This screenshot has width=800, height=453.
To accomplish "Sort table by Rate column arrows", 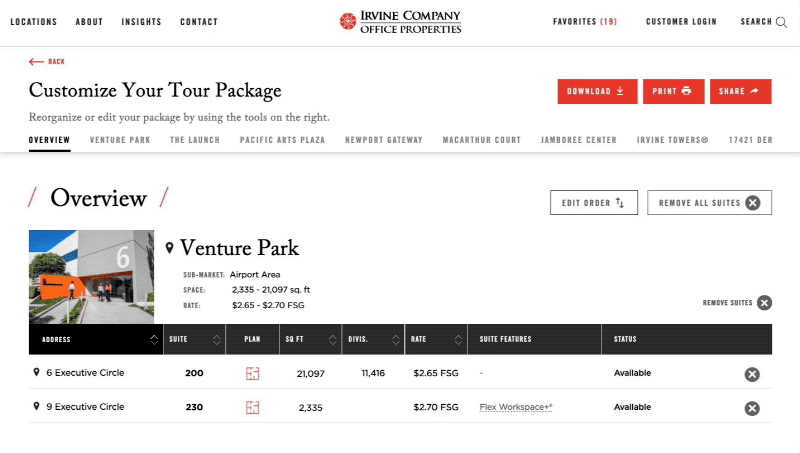I will (x=458, y=340).
